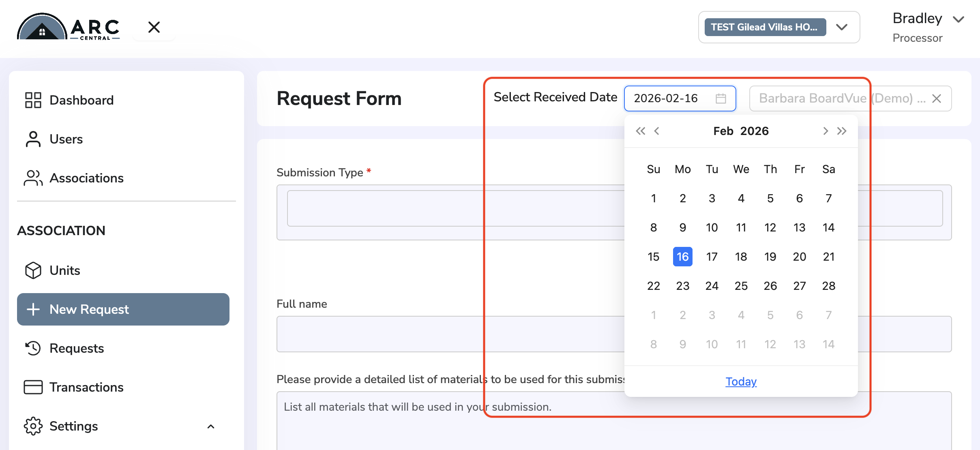The height and width of the screenshot is (450, 980).
Task: Click the Feb month label in calendar
Action: click(723, 131)
